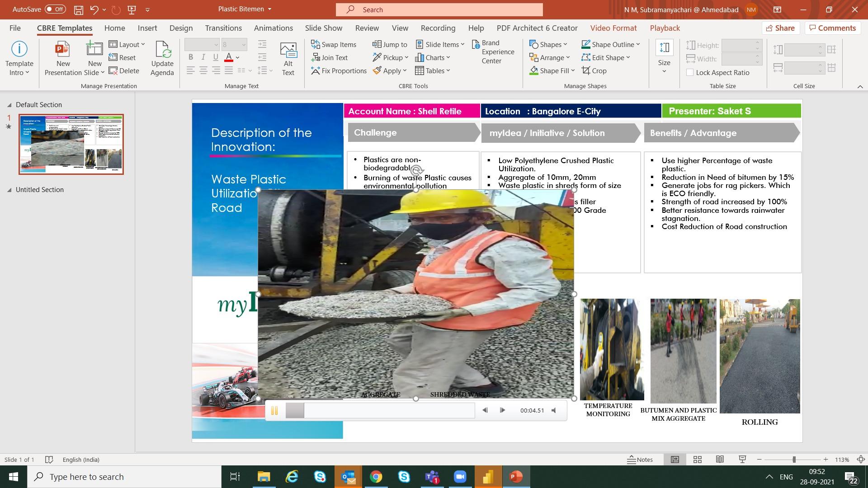Switch to Video Format tab
The width and height of the screenshot is (868, 488).
(x=613, y=28)
